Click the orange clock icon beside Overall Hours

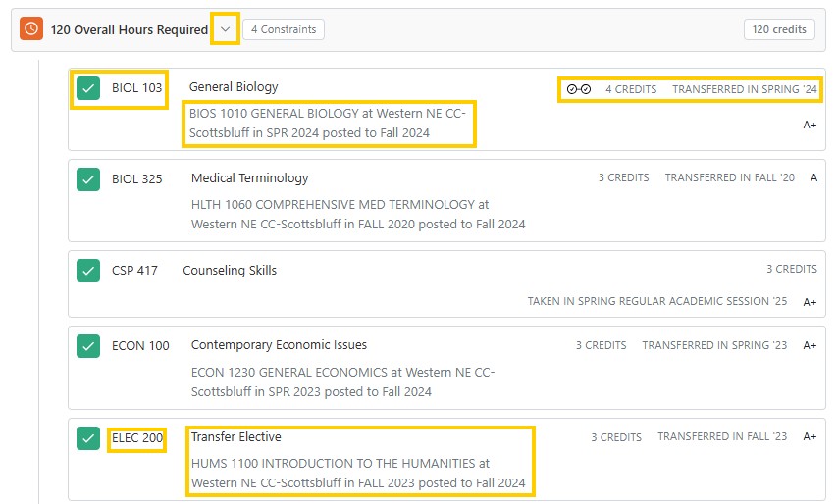tap(31, 28)
